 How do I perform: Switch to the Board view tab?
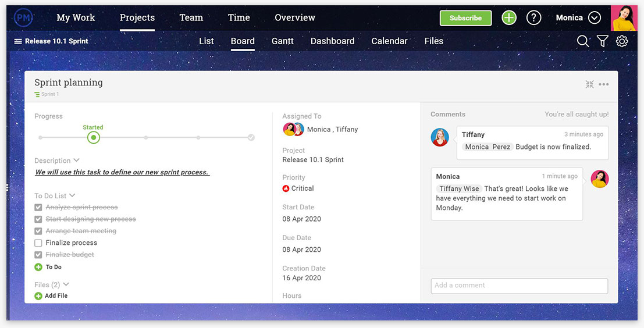243,41
